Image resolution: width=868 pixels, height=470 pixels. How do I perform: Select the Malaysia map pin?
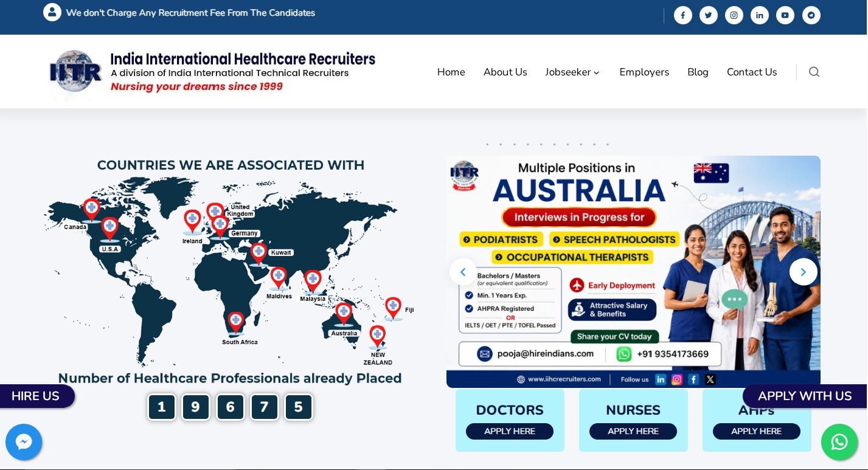pos(313,282)
